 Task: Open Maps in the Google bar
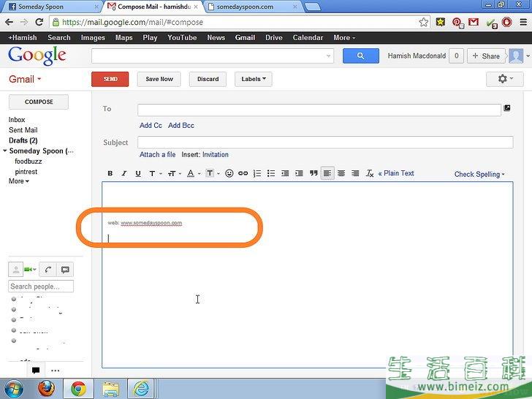click(x=123, y=38)
